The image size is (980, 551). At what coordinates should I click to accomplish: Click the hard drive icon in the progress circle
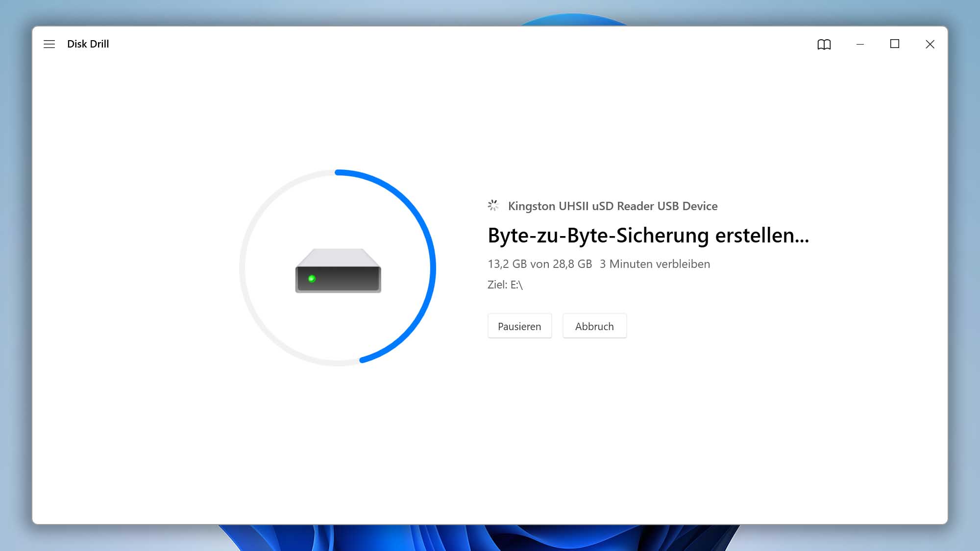point(338,271)
